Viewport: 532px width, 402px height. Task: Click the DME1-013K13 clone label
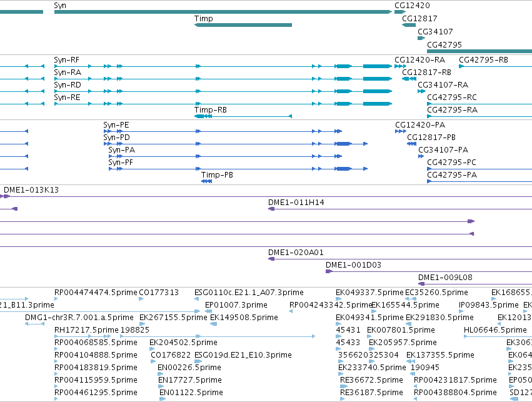[x=31, y=190]
